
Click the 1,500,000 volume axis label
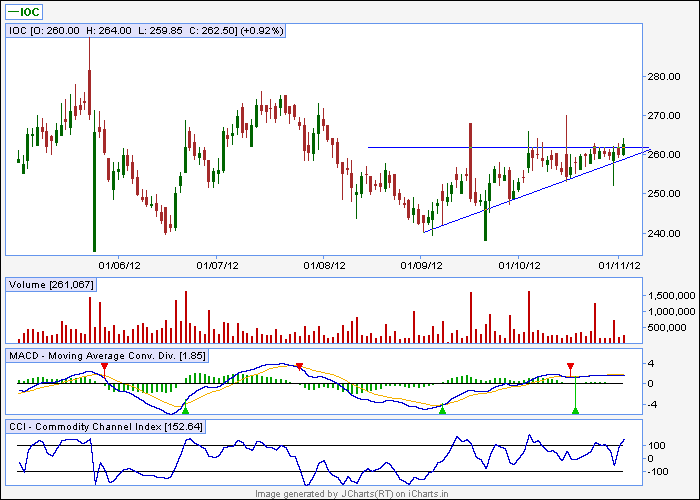(671, 296)
